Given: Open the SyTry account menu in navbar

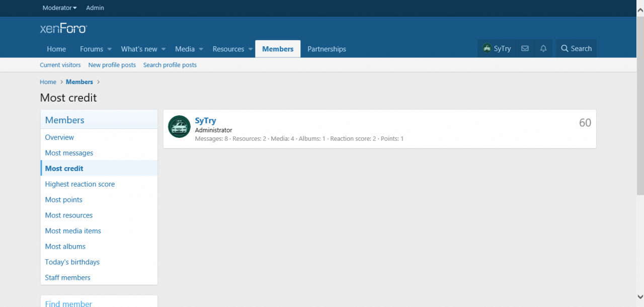Looking at the screenshot, I should coord(497,49).
